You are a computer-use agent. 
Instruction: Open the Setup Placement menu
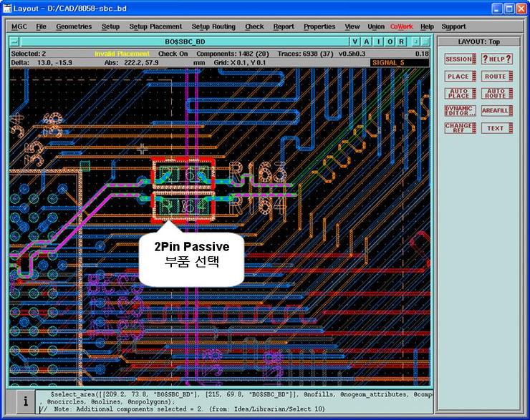(x=155, y=26)
